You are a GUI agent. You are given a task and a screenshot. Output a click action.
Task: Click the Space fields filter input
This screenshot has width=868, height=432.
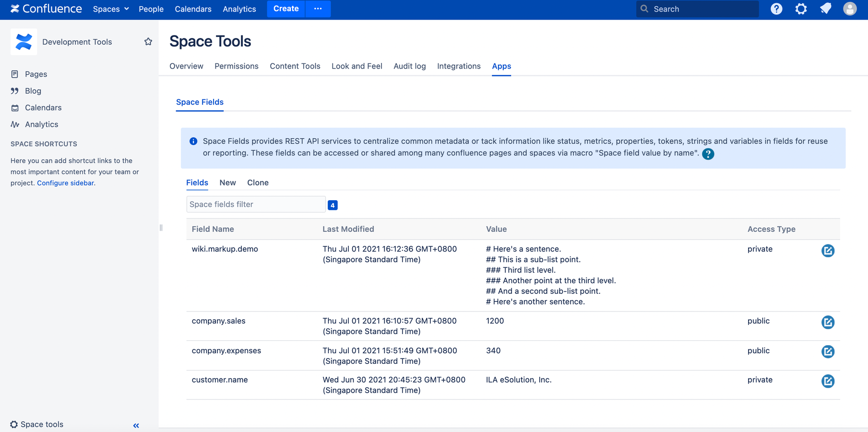256,204
